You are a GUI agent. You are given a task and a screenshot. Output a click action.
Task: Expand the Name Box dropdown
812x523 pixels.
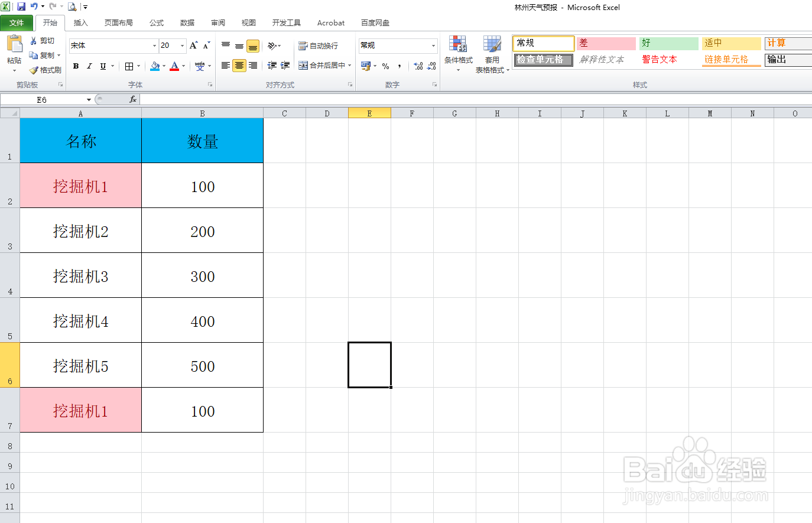89,99
